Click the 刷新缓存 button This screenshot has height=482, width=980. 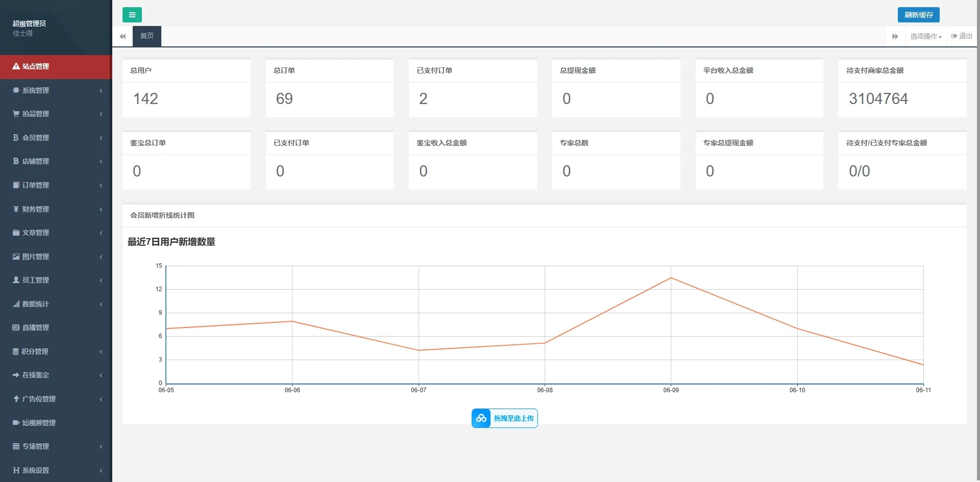[919, 15]
